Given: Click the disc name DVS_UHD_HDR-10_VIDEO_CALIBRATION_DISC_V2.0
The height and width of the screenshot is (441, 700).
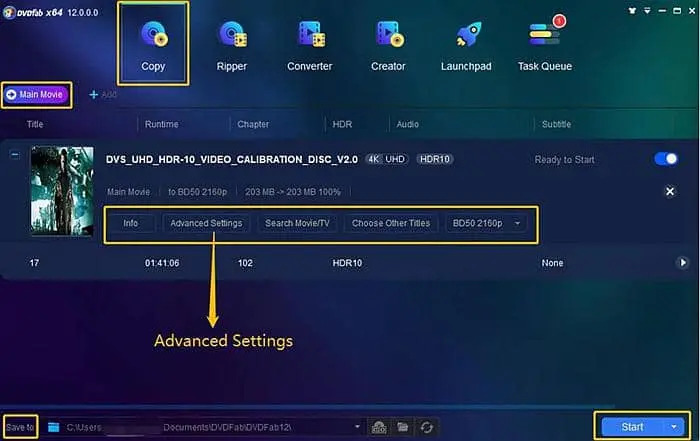Looking at the screenshot, I should pyautogui.click(x=232, y=159).
